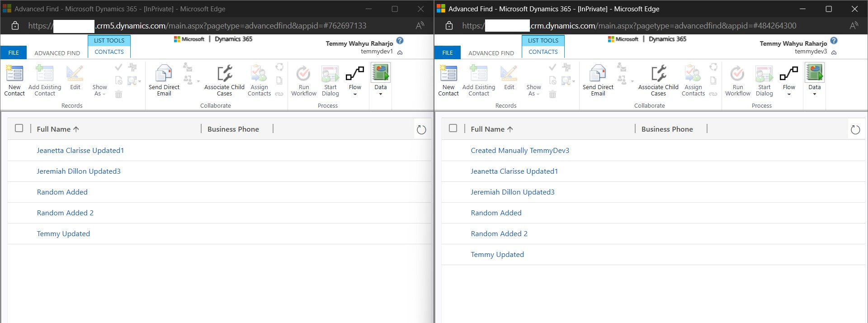This screenshot has width=868, height=323.
Task: Click Associate Child Cases in left window
Action: pyautogui.click(x=224, y=81)
